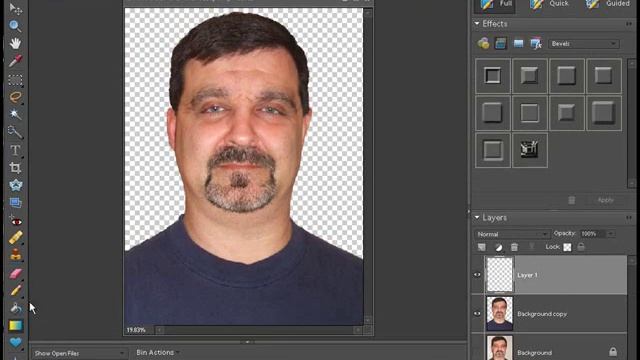Select the Magic Wand tool
The height and width of the screenshot is (360, 640).
16,114
